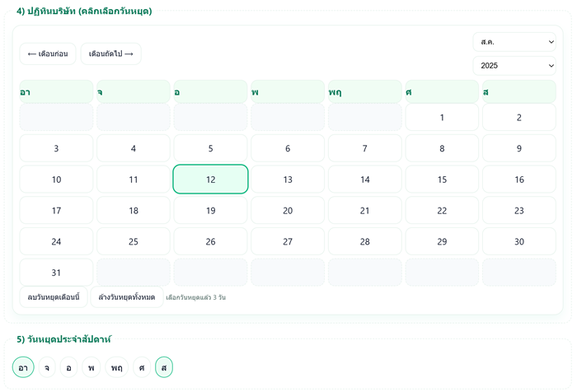Toggle Monday (จ) weekly holiday
The image size is (577, 392).
click(47, 367)
